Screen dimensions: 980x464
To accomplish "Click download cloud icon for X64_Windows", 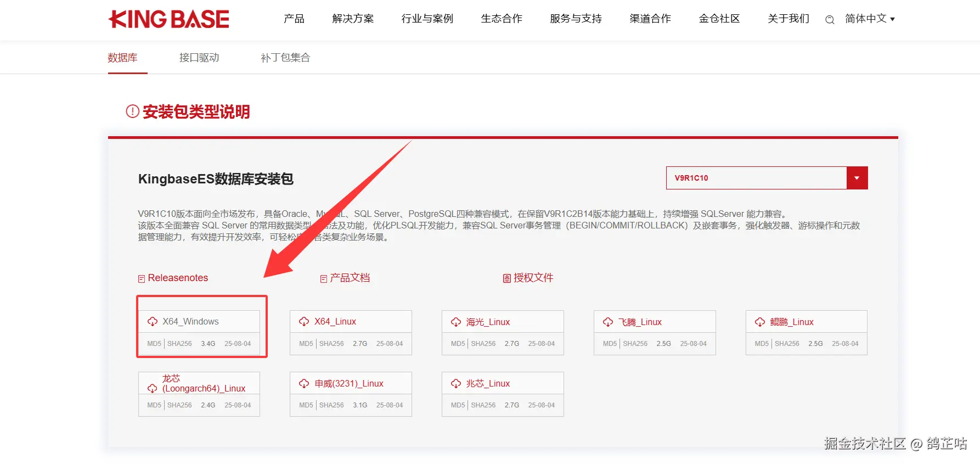I will coord(153,322).
